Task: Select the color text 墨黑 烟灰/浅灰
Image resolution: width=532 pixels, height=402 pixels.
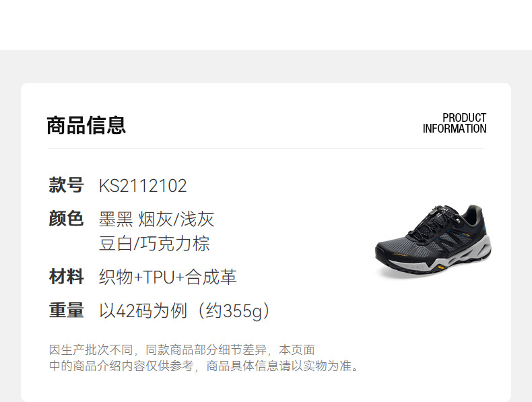Action: pyautogui.click(x=156, y=219)
